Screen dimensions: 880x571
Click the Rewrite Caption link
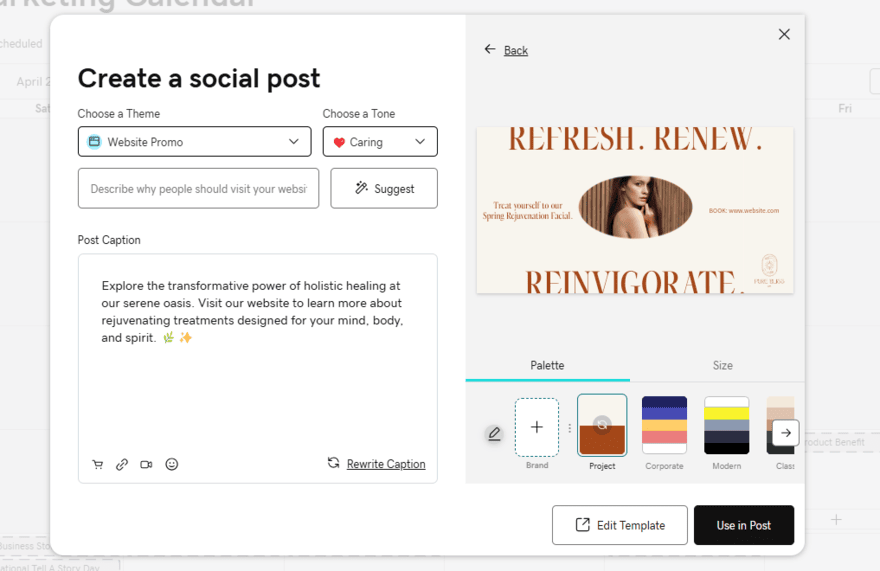pyautogui.click(x=386, y=464)
